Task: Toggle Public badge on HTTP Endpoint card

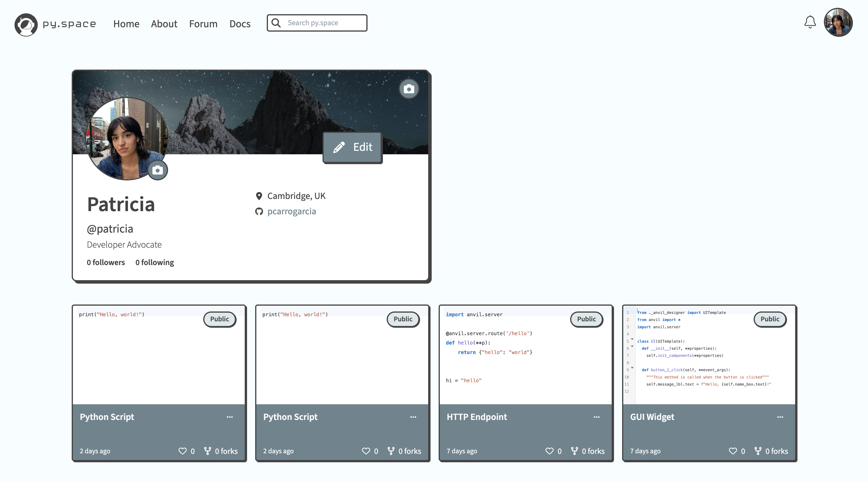Action: click(x=587, y=319)
